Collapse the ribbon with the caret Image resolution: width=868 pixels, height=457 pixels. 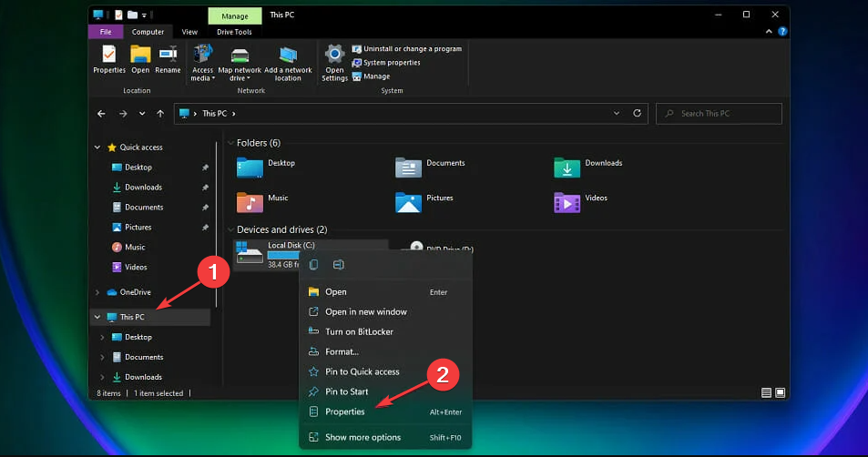coord(769,32)
